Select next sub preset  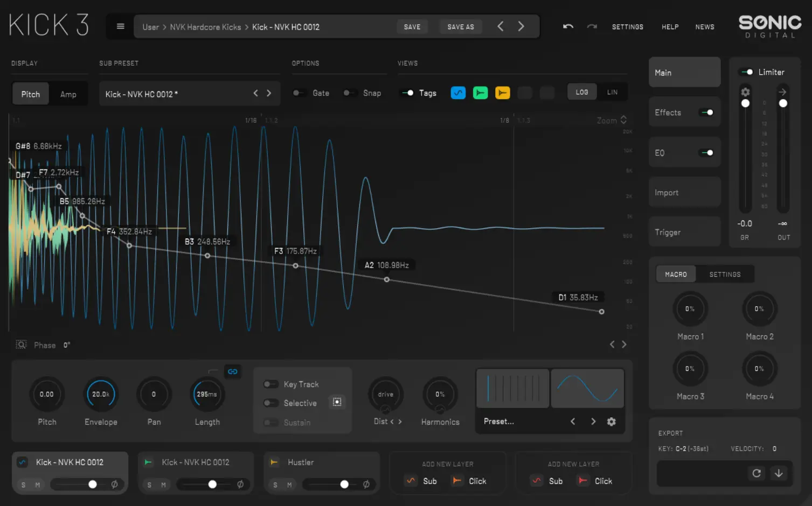(269, 93)
